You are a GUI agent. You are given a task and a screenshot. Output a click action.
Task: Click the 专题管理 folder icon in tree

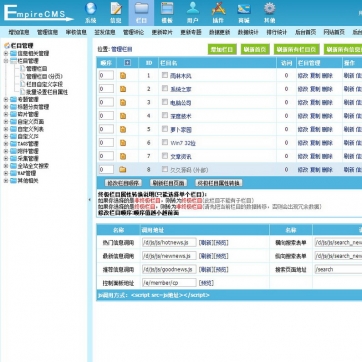tap(13, 99)
